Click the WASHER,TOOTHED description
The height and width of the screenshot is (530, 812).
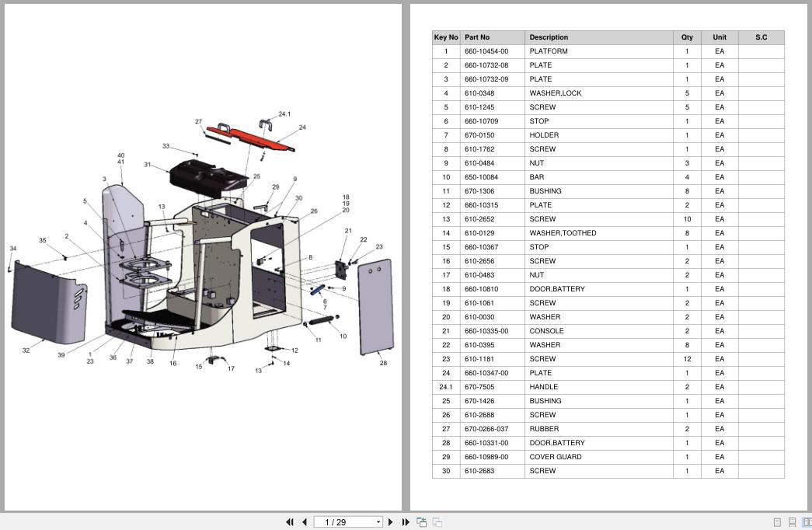coord(563,233)
